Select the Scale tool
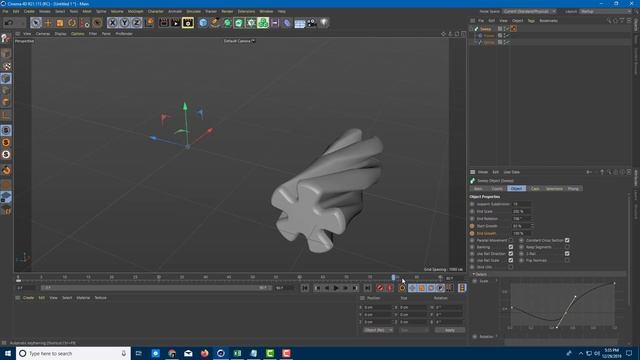This screenshot has width=640, height=360. click(60, 23)
